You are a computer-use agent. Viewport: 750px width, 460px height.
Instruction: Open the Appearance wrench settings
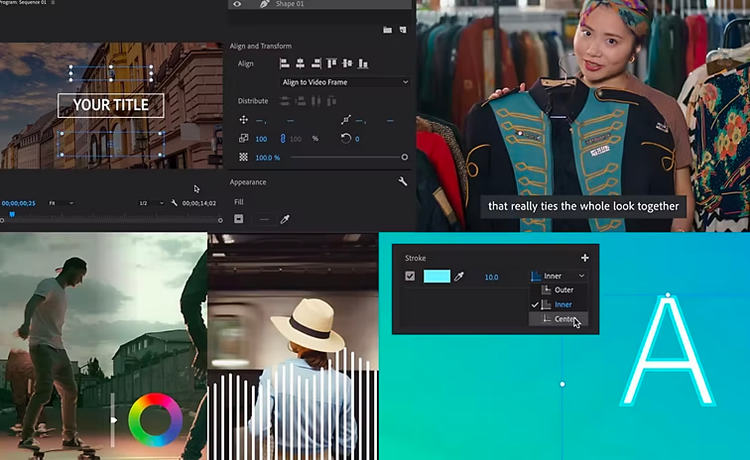[x=403, y=182]
